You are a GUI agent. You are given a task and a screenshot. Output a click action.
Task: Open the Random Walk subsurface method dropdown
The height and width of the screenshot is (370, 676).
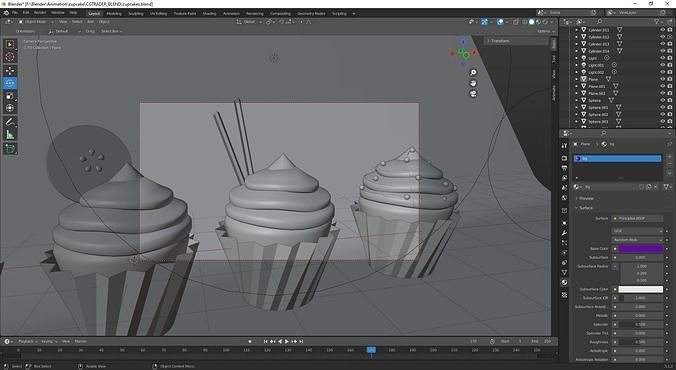click(x=638, y=239)
